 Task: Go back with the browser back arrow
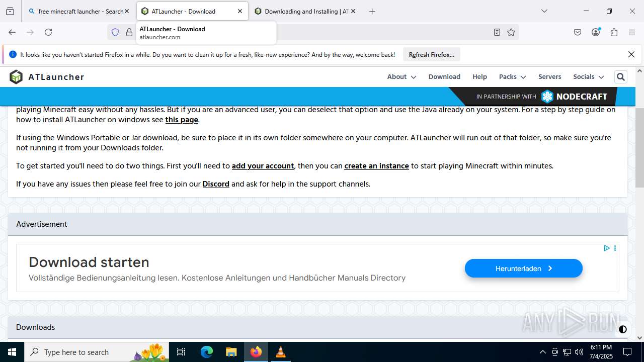(12, 32)
